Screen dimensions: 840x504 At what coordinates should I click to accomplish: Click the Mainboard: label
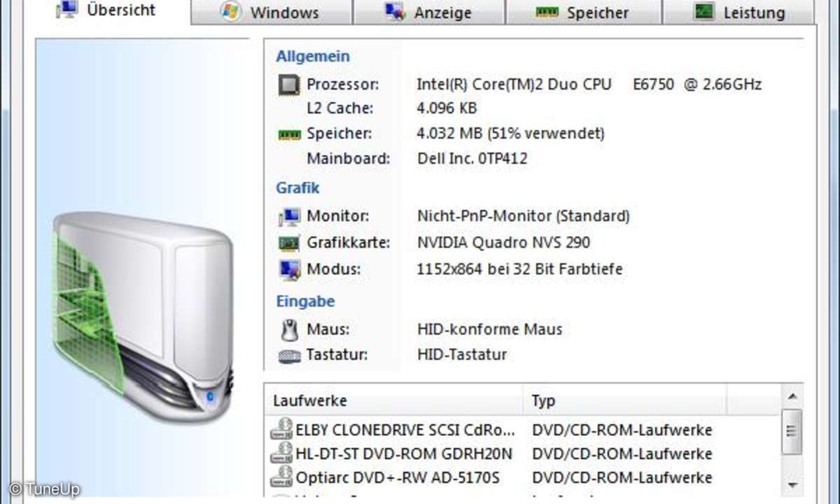(348, 158)
